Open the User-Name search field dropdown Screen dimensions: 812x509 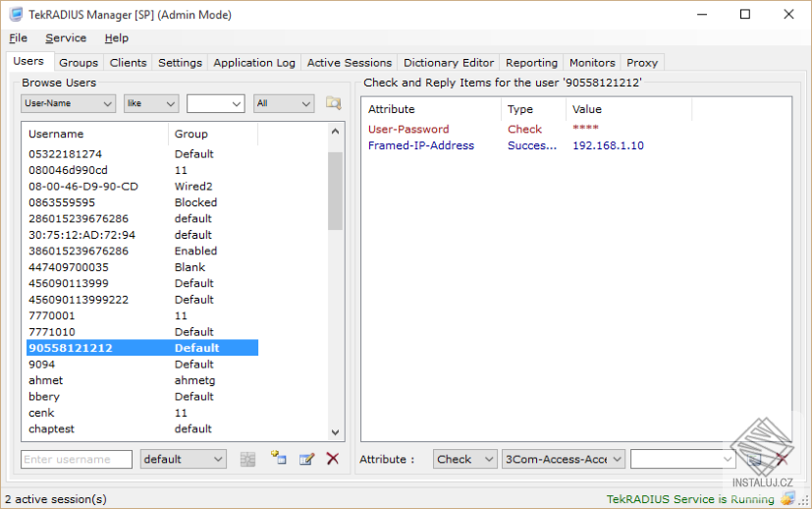[68, 103]
